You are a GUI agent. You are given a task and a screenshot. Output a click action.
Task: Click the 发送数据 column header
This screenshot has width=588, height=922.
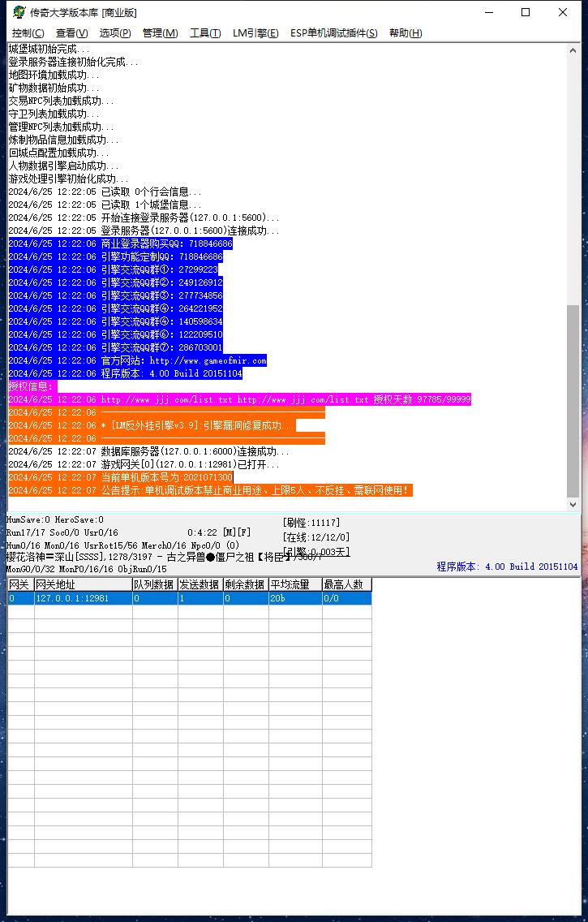200,584
